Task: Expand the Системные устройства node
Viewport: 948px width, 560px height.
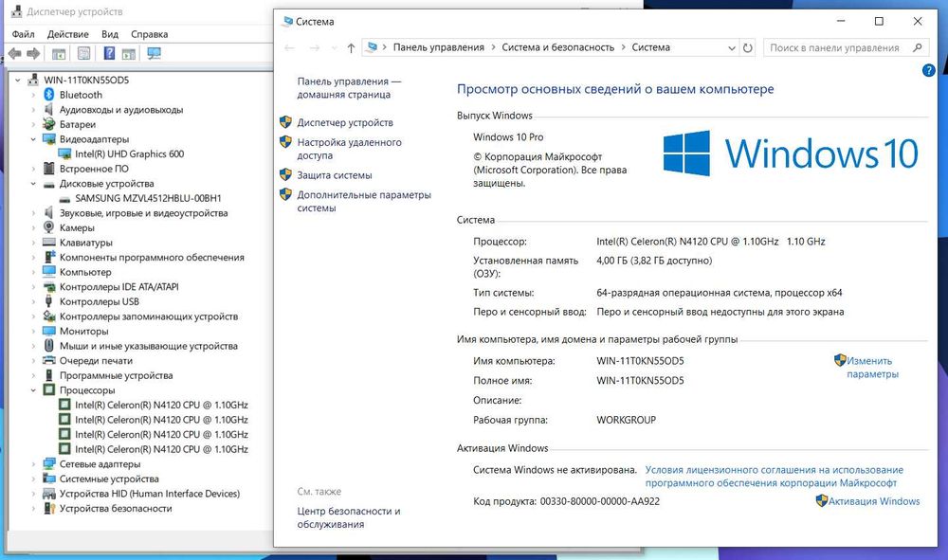Action: click(x=33, y=479)
